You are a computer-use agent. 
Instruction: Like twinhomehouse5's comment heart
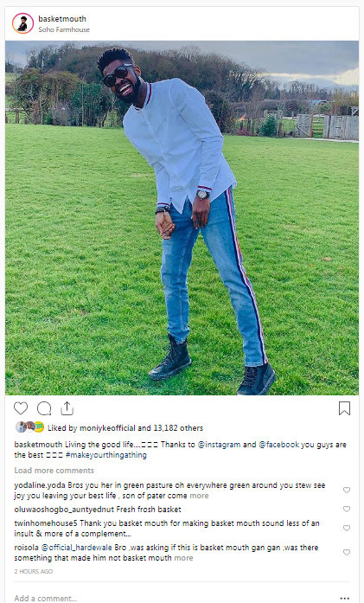click(x=347, y=528)
